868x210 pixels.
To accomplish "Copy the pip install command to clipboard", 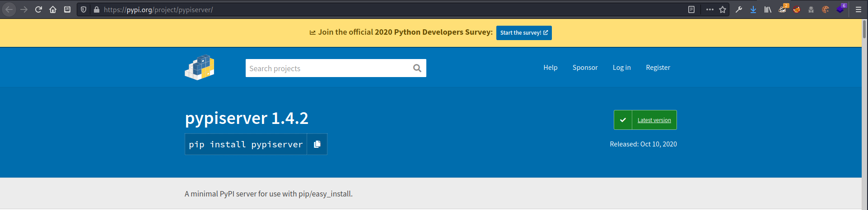I will point(317,144).
